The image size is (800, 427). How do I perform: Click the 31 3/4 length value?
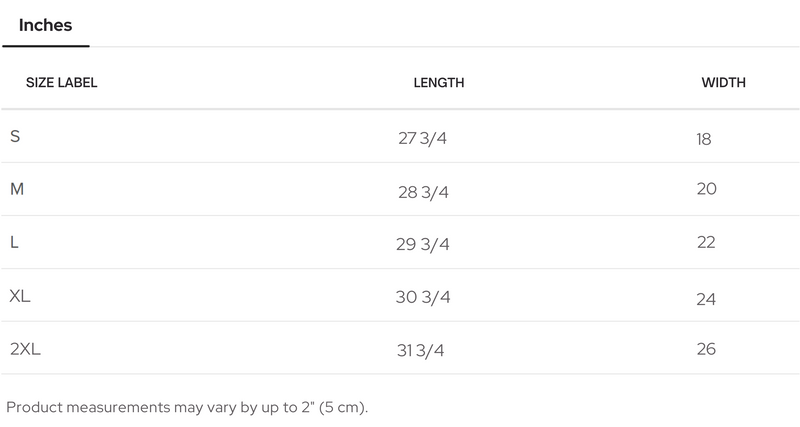coord(421,351)
